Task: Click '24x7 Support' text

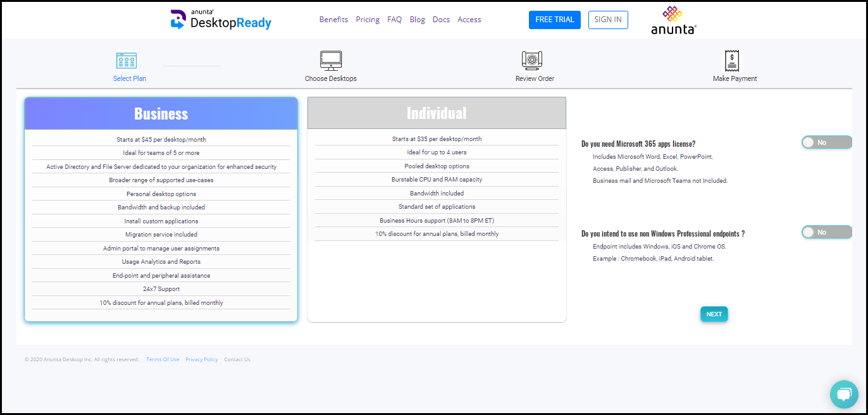Action: coord(161,289)
